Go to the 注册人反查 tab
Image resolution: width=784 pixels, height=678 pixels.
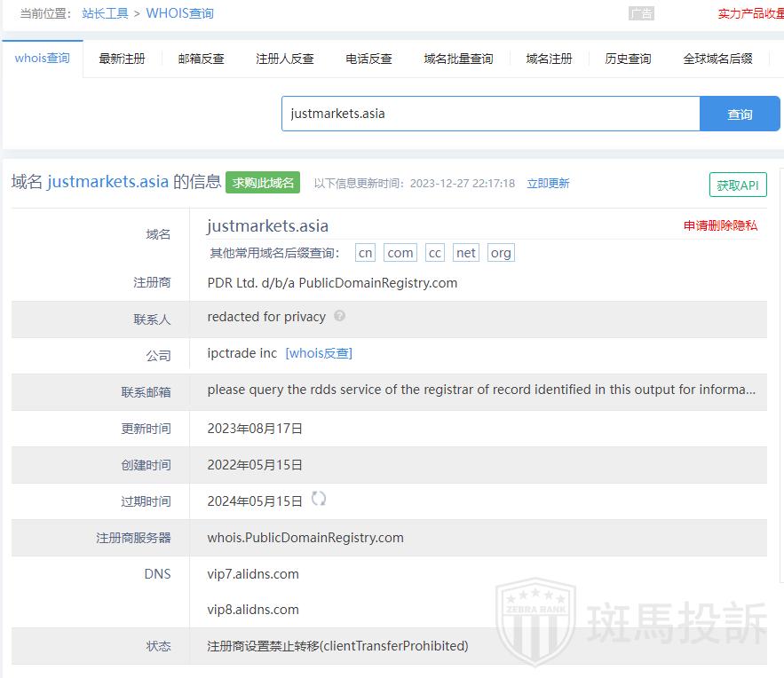point(285,59)
